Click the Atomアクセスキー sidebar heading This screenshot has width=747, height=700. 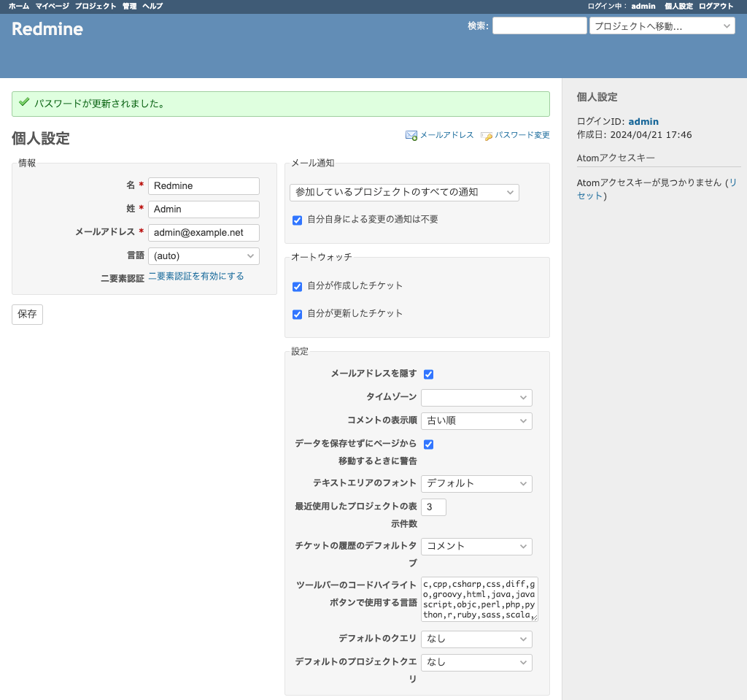coord(616,158)
